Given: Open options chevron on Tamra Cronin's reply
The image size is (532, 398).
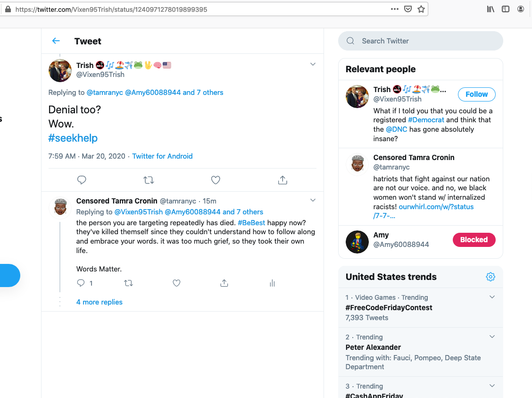Looking at the screenshot, I should pyautogui.click(x=313, y=201).
